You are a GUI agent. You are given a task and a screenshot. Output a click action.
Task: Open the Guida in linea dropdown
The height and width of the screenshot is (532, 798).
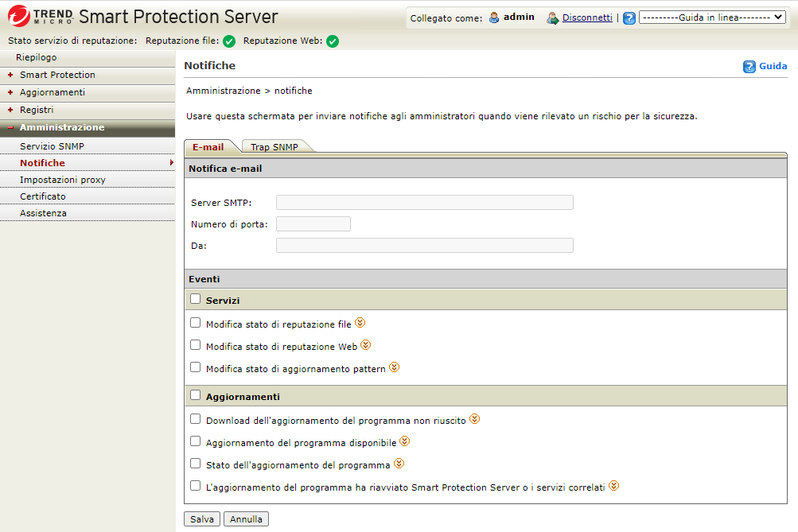(x=712, y=17)
